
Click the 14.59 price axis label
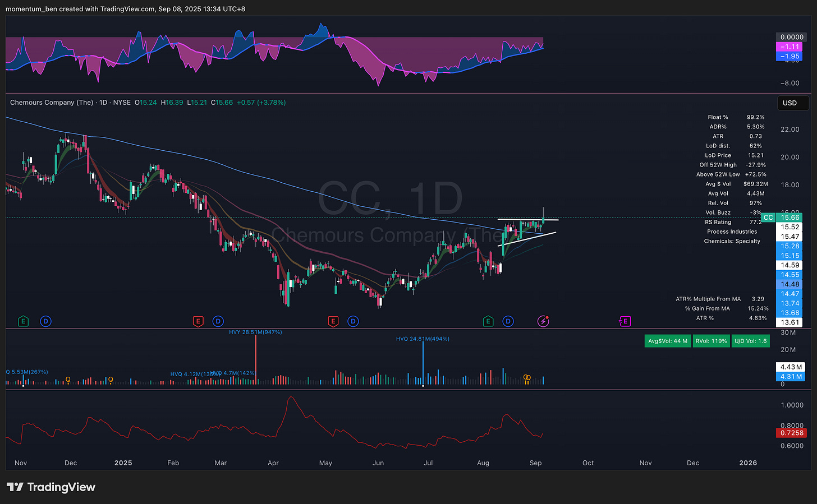tap(790, 265)
